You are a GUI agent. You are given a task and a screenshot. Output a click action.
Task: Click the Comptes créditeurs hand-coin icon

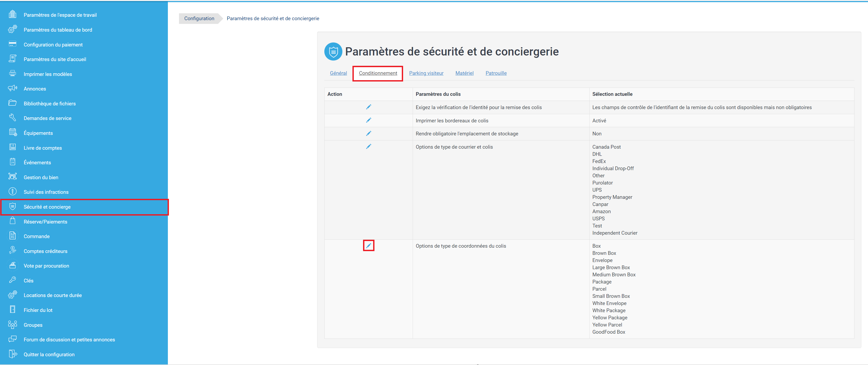pyautogui.click(x=12, y=251)
